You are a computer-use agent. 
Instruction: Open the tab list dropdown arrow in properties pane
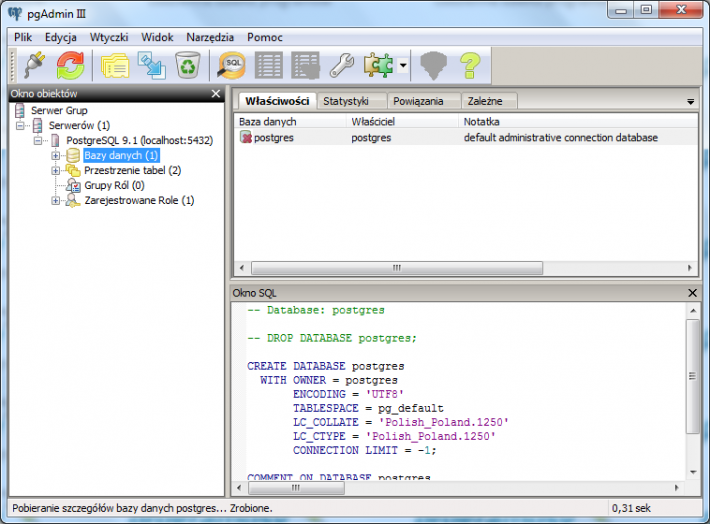point(691,102)
